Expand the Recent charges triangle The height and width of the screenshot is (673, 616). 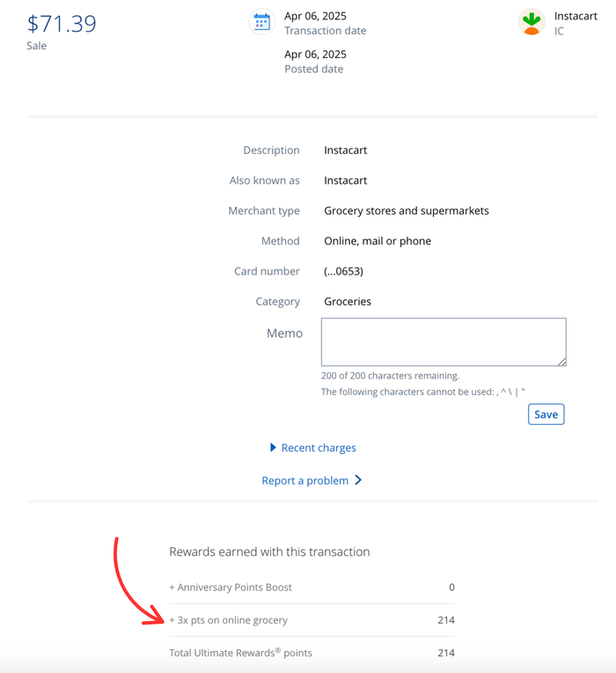point(273,448)
